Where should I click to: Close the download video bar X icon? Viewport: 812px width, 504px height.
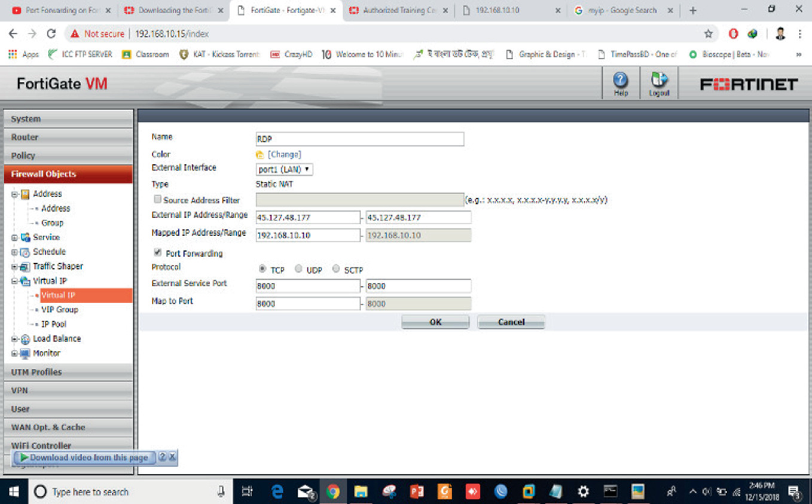(172, 457)
